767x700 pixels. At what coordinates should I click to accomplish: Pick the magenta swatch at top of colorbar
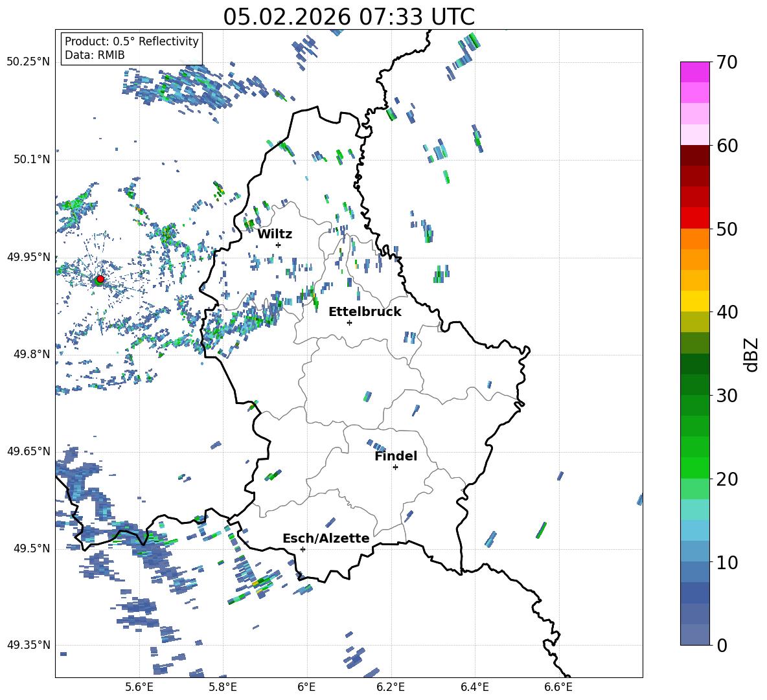pyautogui.click(x=695, y=72)
